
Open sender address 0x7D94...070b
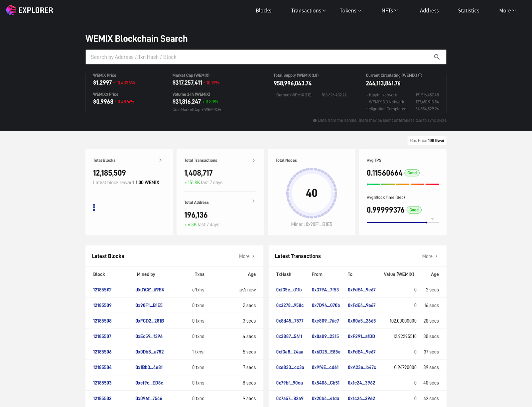tap(326, 305)
